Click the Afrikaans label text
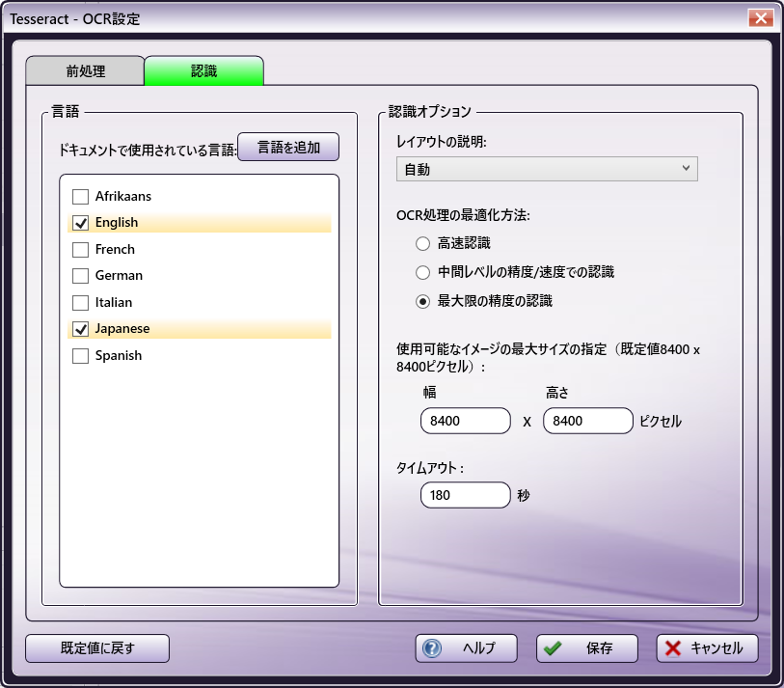The height and width of the screenshot is (688, 784). 123,196
